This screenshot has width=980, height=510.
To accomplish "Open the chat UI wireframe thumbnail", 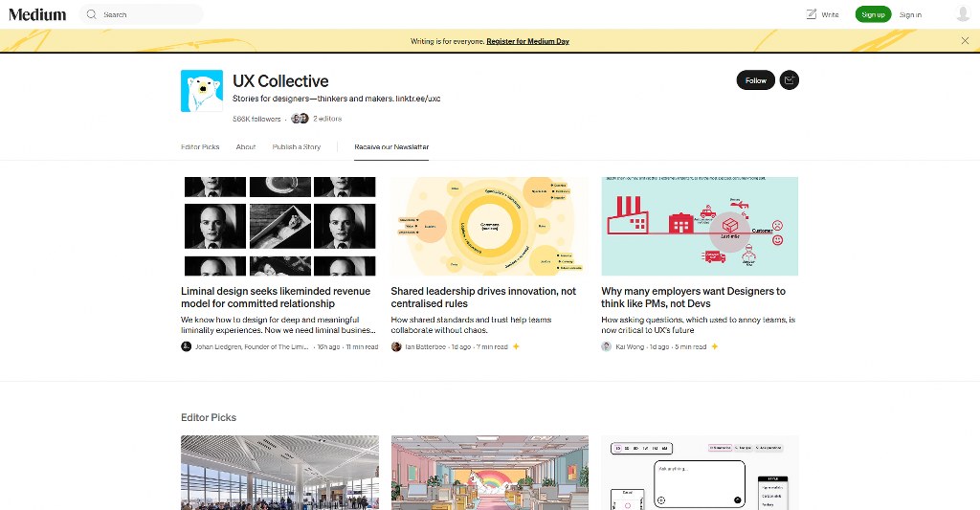I will (700, 473).
